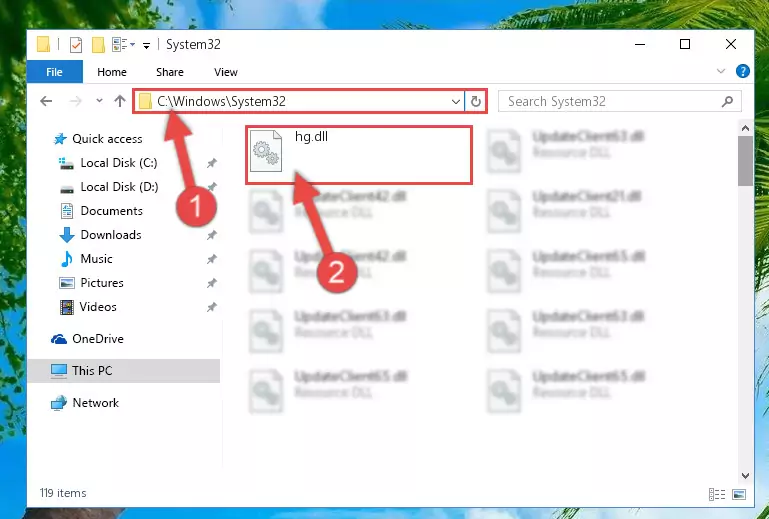The image size is (769, 519).
Task: Go forward with the Forward arrow
Action: coord(76,101)
